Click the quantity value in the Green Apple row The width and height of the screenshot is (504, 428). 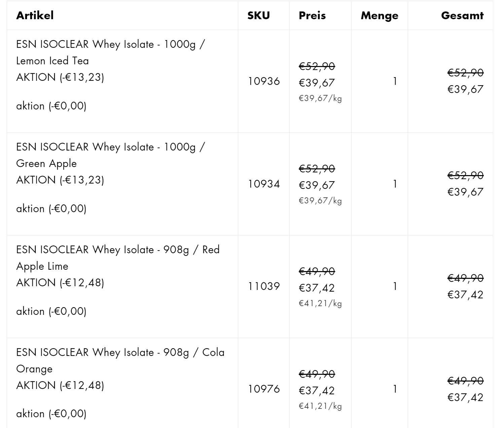[x=395, y=184]
